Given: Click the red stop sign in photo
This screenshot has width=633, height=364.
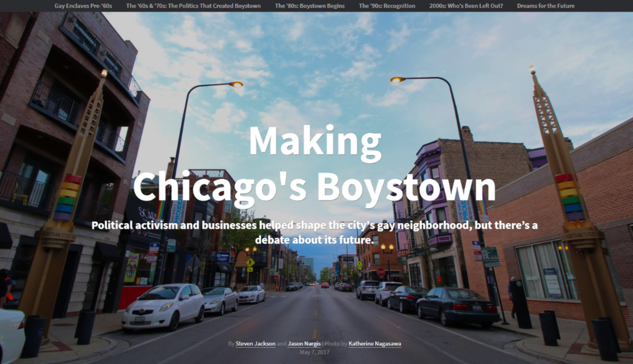Looking at the screenshot, I should point(380,273).
